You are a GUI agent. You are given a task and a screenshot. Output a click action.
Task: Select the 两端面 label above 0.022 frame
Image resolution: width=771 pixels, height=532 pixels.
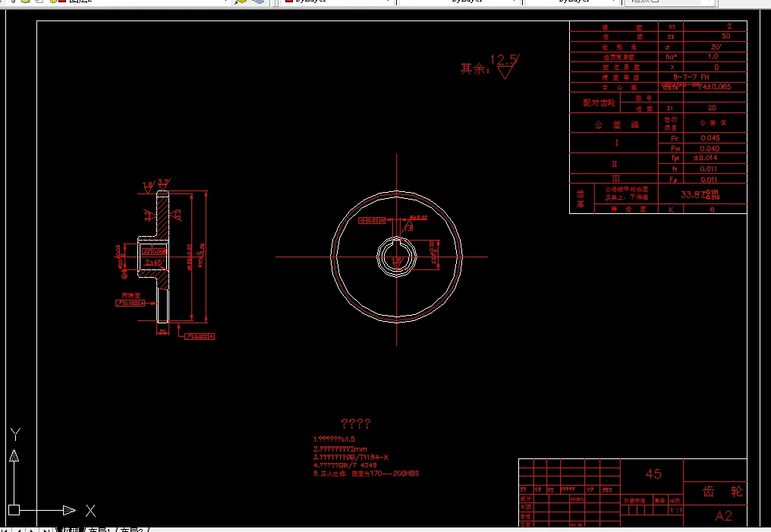pos(131,295)
